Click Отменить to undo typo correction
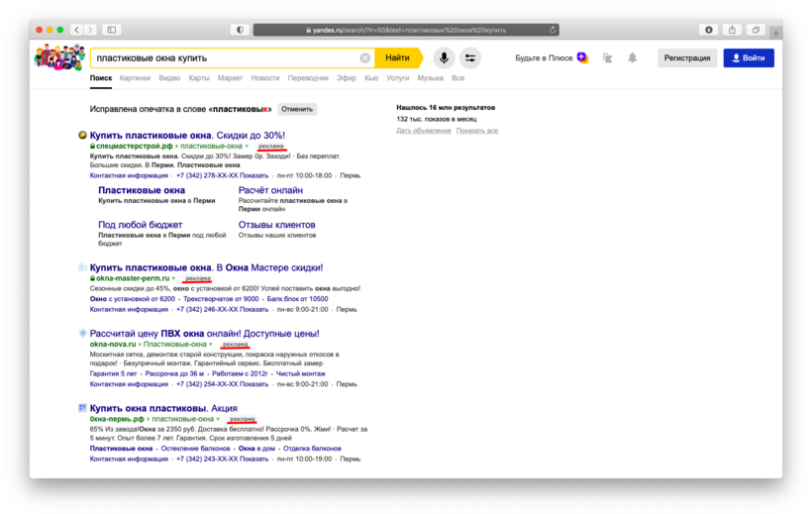The image size is (812, 514). (x=297, y=109)
